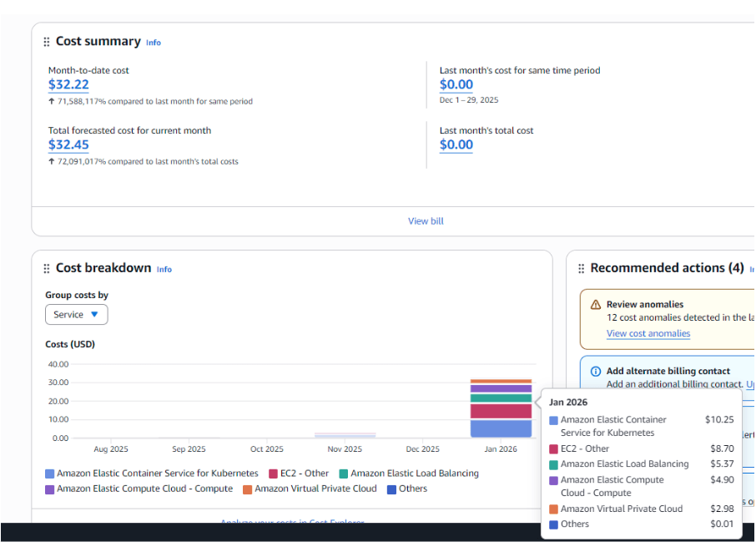Grab the Cost breakdown drag handle icon
The height and width of the screenshot is (542, 756).
click(46, 268)
